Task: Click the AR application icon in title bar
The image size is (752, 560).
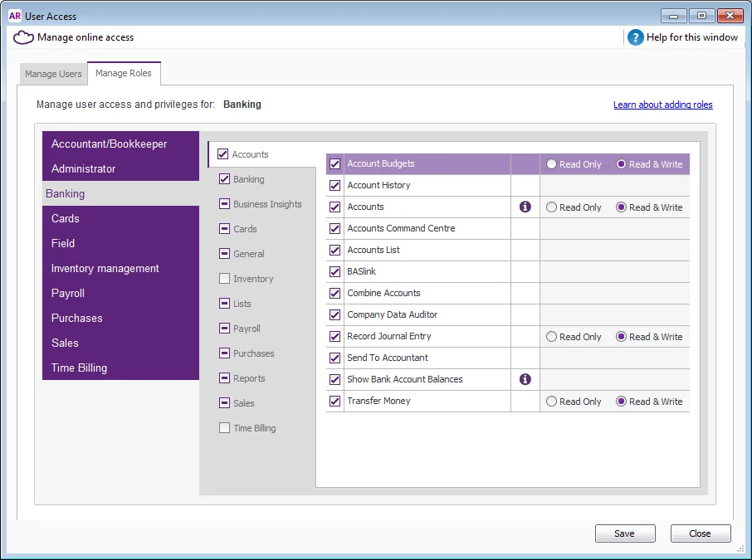Action: (x=15, y=16)
